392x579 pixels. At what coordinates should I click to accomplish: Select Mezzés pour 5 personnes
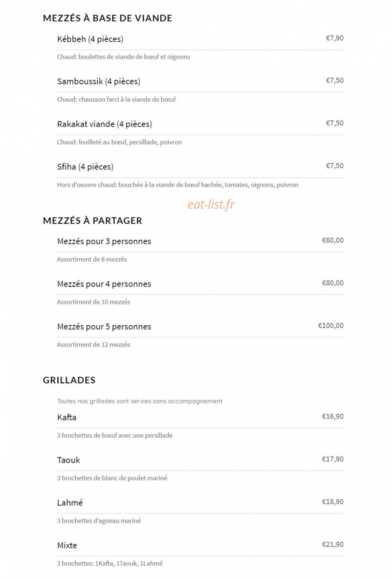coord(104,327)
